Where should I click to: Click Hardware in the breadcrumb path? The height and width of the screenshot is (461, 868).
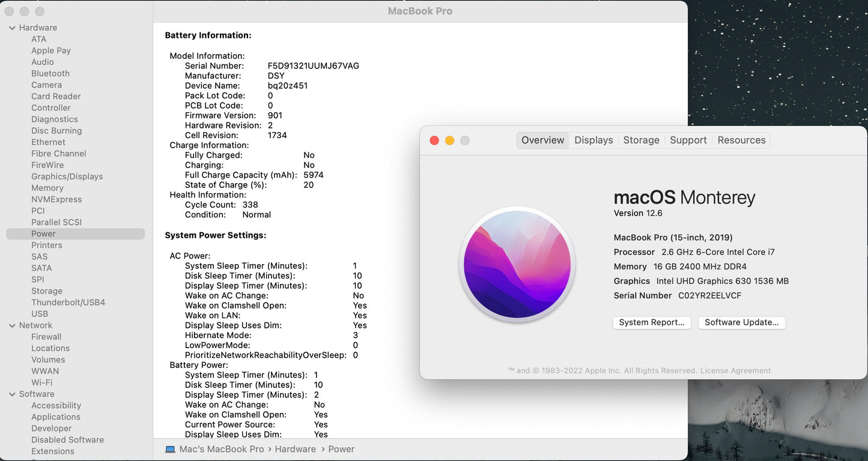click(295, 448)
